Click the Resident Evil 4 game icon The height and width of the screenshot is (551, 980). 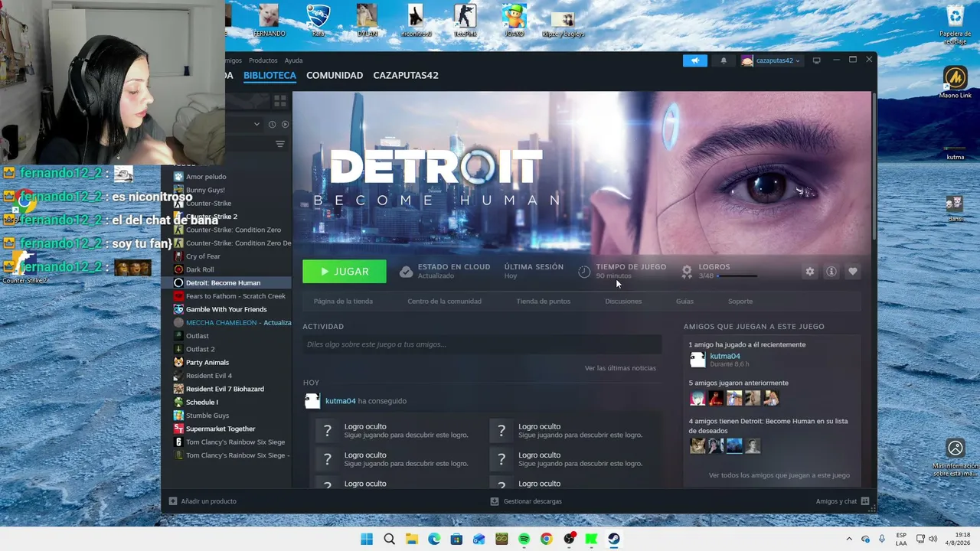tap(178, 376)
